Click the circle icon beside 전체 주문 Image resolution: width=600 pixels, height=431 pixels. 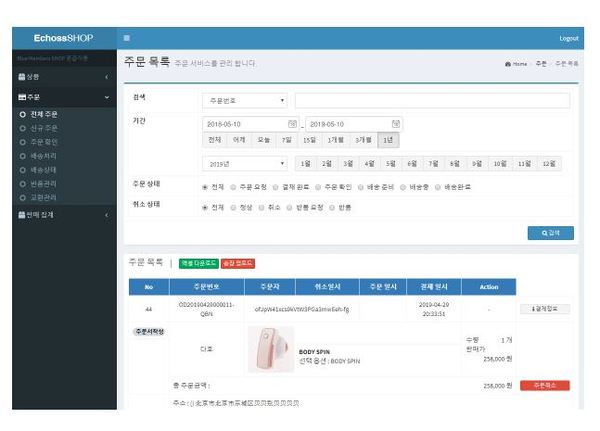[23, 114]
